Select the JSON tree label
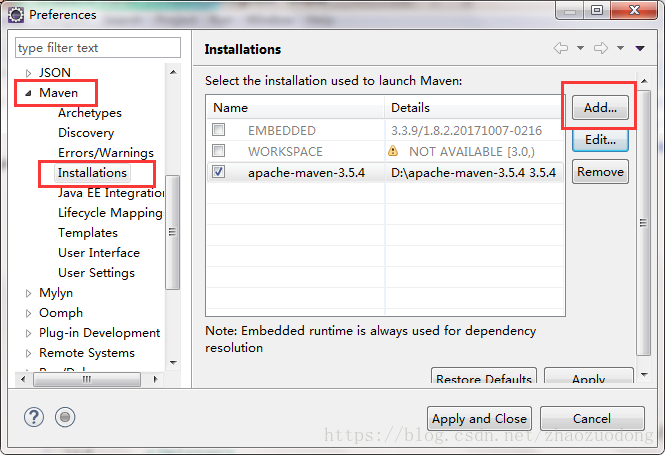 [x=55, y=73]
